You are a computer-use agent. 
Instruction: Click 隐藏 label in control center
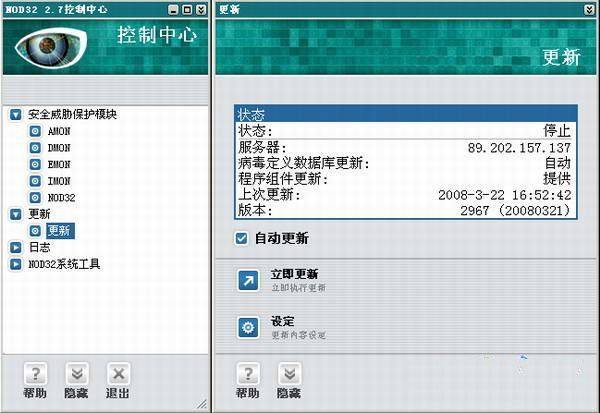pos(76,393)
